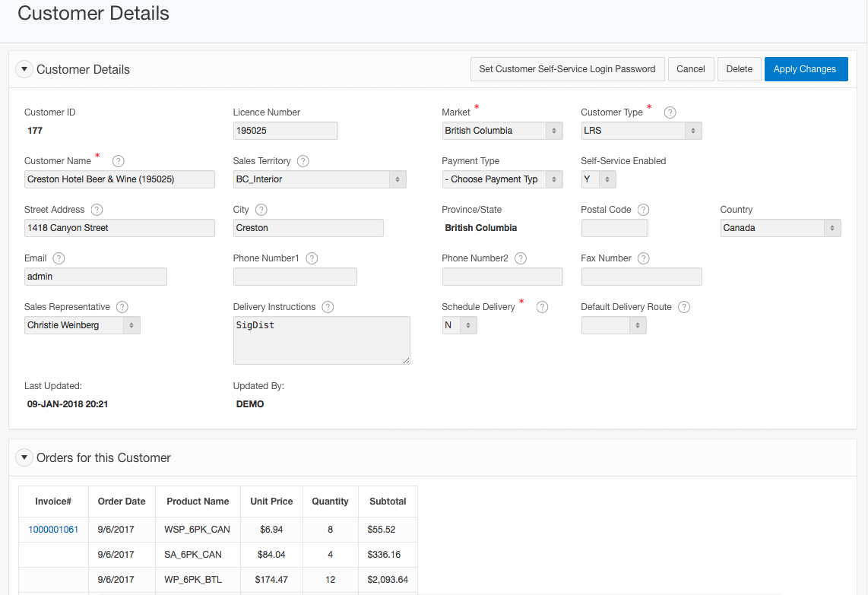Click the Licence Number input field
Image resolution: width=868 pixels, height=595 pixels.
click(285, 131)
